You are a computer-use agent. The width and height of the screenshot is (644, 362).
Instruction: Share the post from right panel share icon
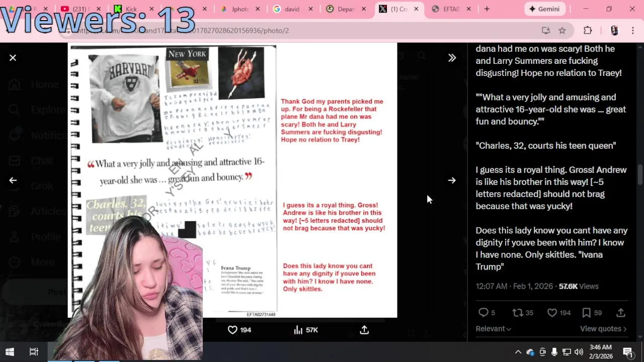coord(621,313)
